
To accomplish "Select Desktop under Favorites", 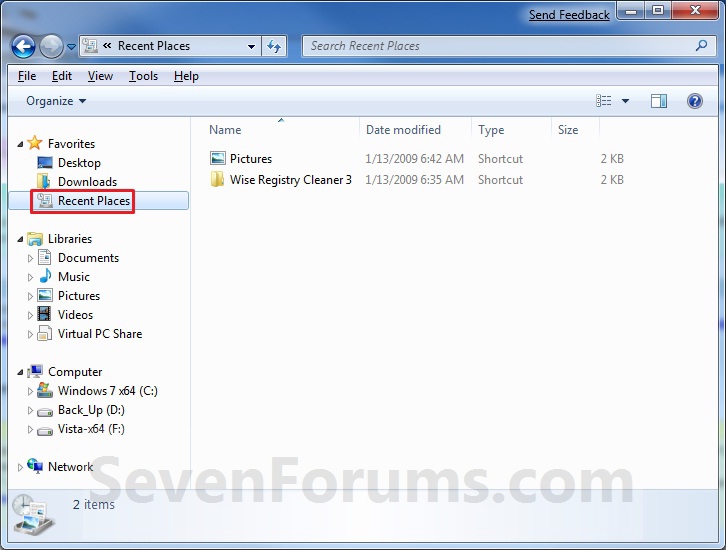I will (79, 163).
